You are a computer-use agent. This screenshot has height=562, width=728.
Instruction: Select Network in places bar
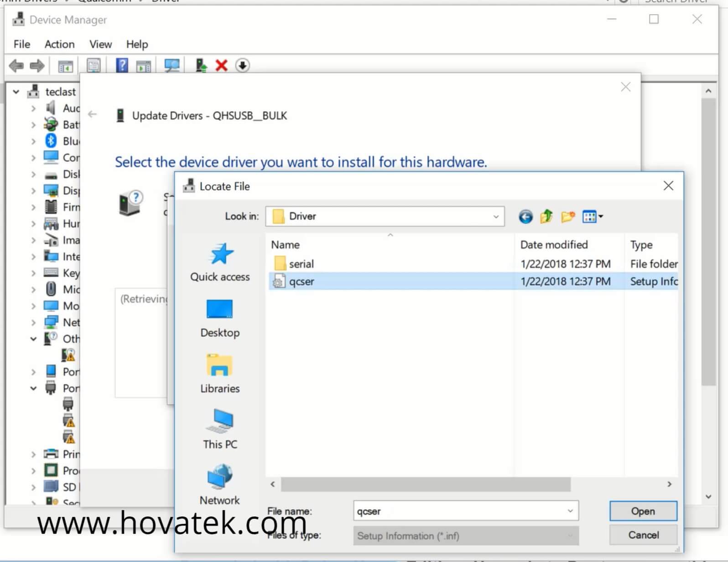pyautogui.click(x=220, y=485)
